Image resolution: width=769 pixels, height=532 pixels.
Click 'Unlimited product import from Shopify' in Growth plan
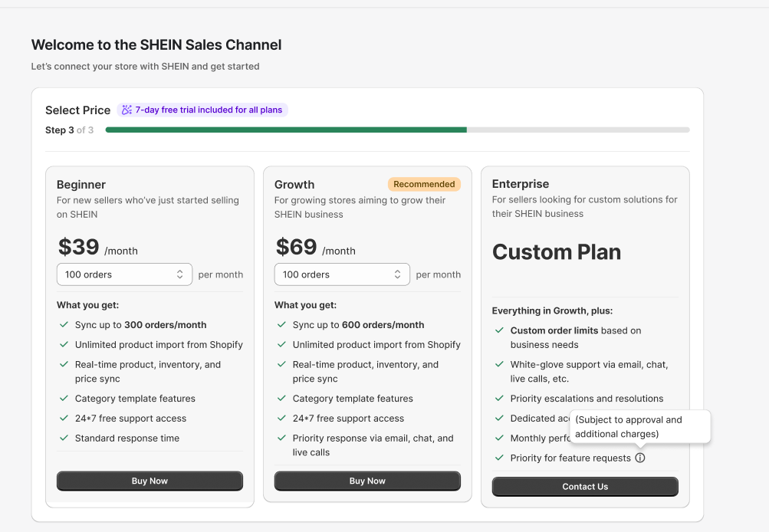pos(376,345)
